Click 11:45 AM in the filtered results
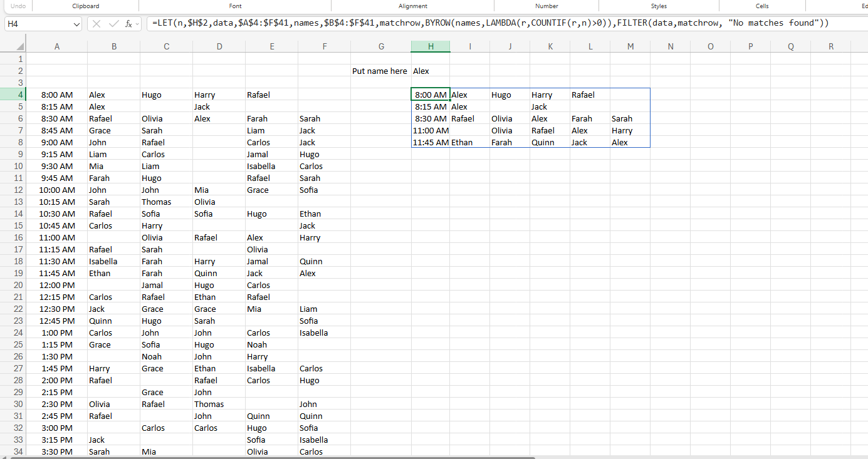The height and width of the screenshot is (459, 868). [x=431, y=142]
